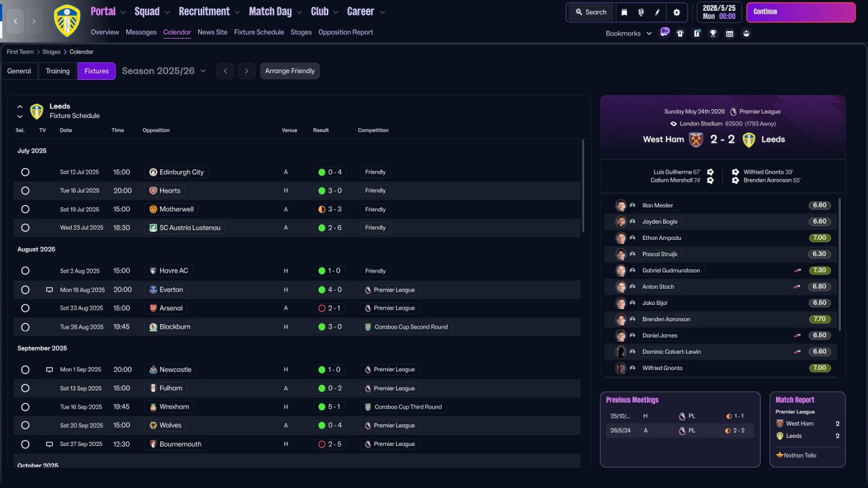The width and height of the screenshot is (868, 488).
Task: Click substitution icon next to Gabriel Gudmundsson
Action: 797,270
